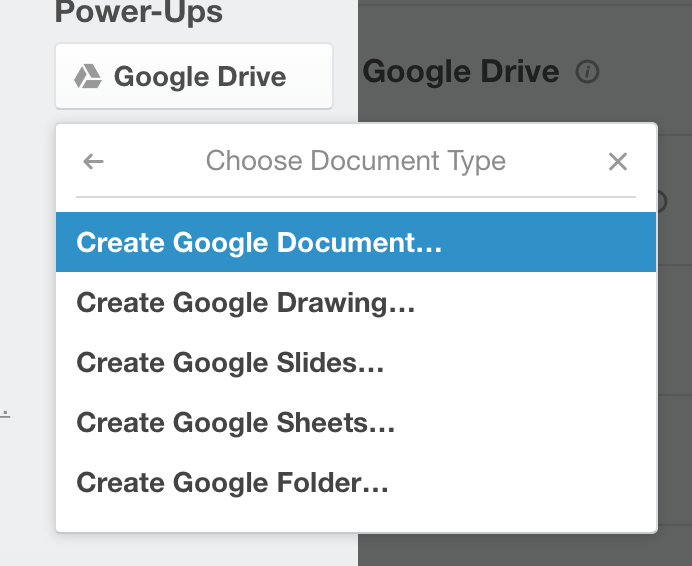Click the Google Drive triangle logo icon
This screenshot has height=566, width=692.
tap(88, 76)
